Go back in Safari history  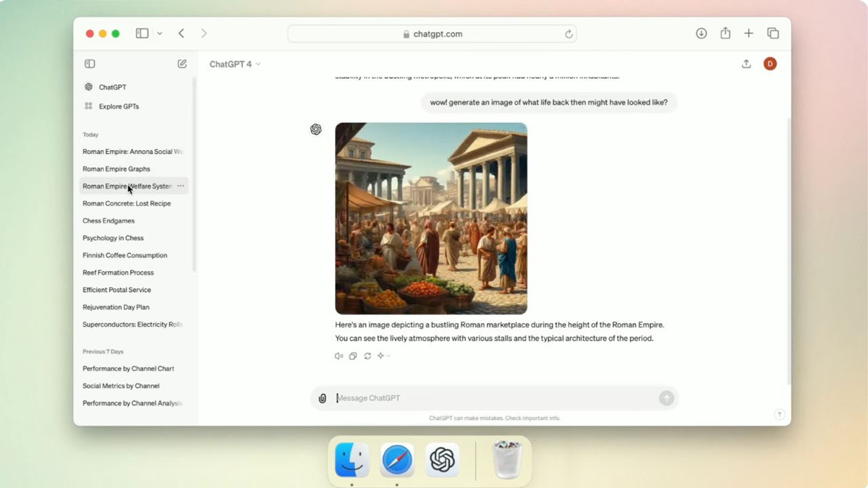coord(182,33)
